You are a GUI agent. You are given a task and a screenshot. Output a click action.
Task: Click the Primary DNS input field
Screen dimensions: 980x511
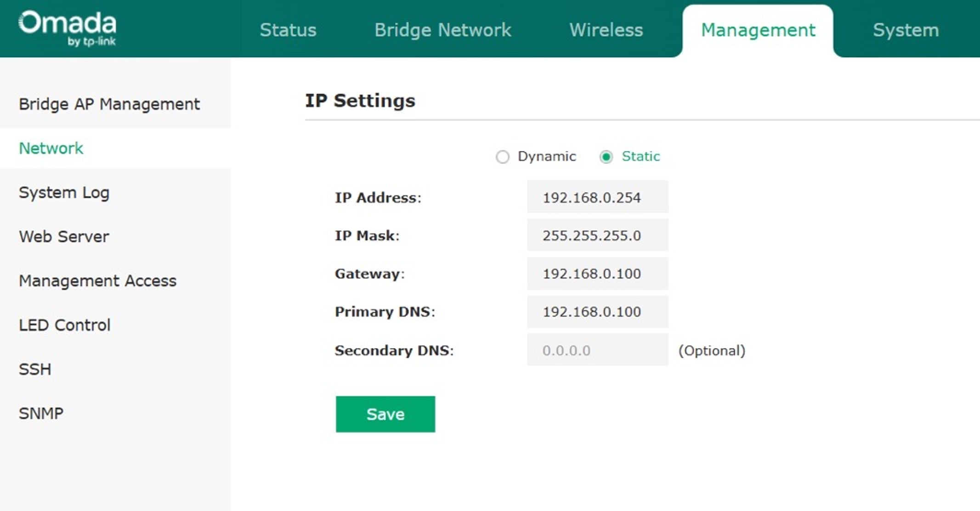click(597, 311)
